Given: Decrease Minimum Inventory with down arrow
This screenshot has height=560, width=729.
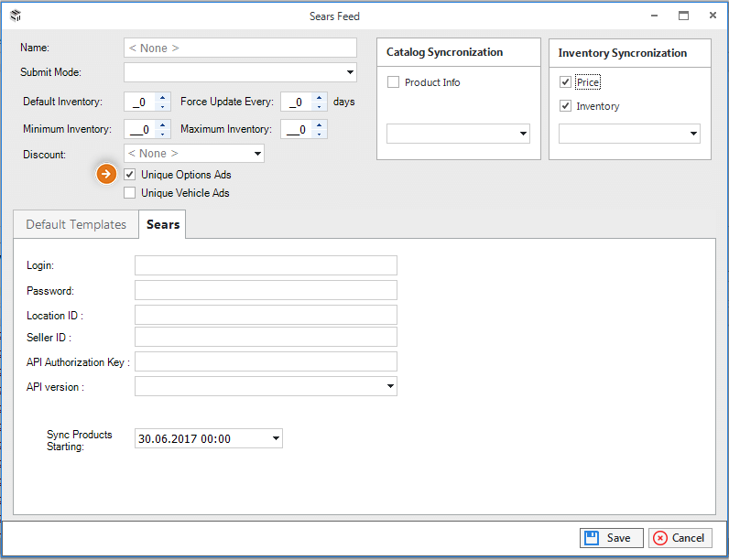Looking at the screenshot, I should 162,135.
